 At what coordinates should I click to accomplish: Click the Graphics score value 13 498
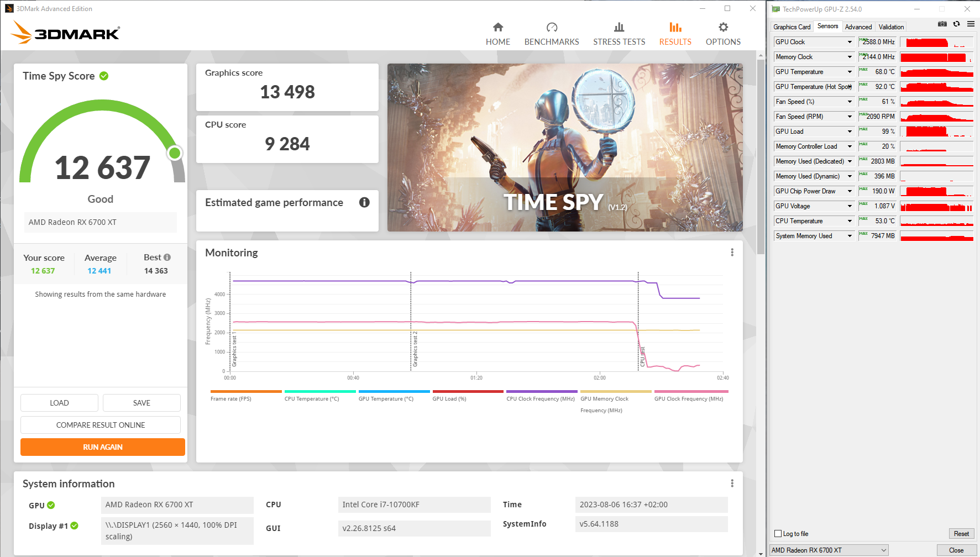287,92
